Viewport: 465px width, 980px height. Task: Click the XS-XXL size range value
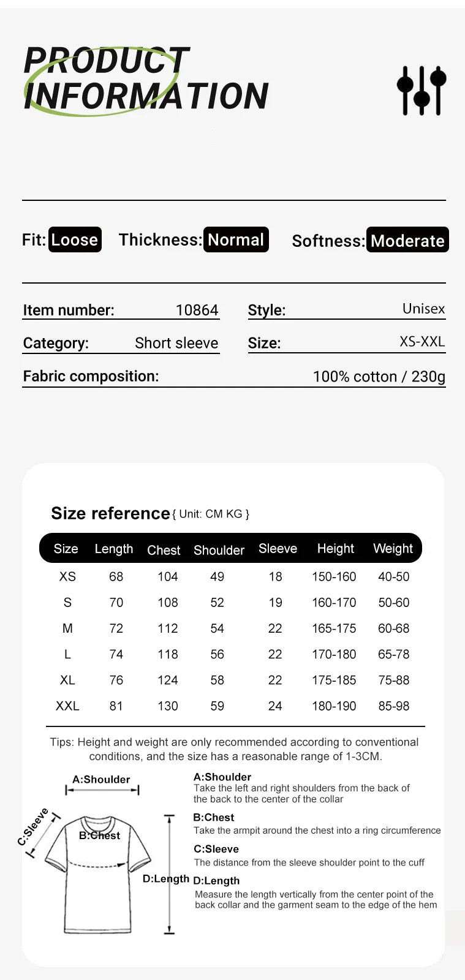click(x=422, y=342)
